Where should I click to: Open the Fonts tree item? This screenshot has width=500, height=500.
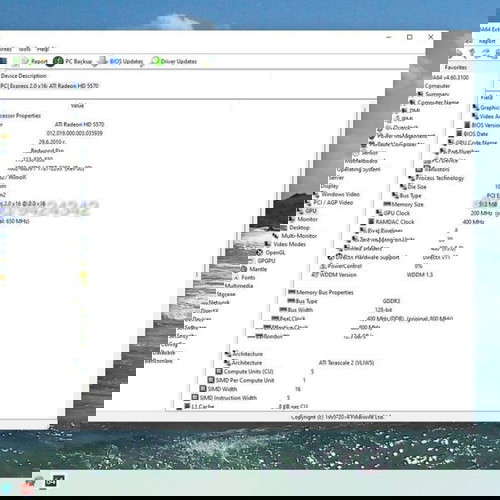[244, 277]
